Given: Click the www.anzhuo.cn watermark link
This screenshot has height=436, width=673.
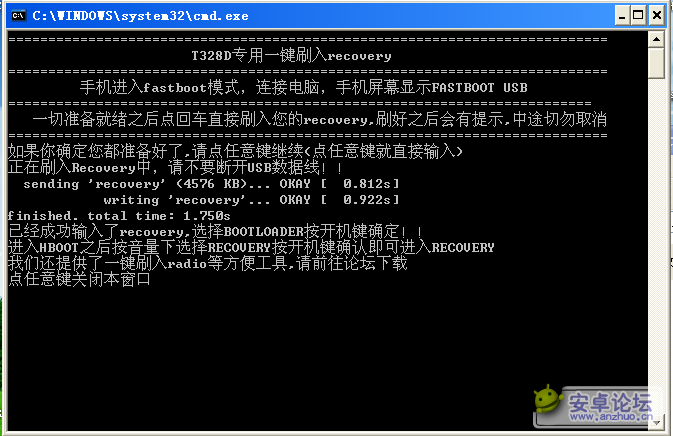Looking at the screenshot, I should tap(611, 417).
